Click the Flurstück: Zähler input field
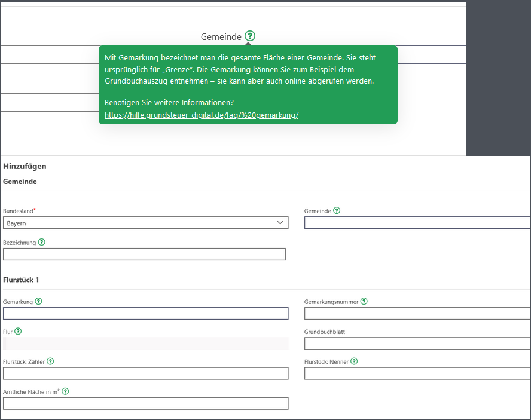The height and width of the screenshot is (420, 531). [x=146, y=373]
